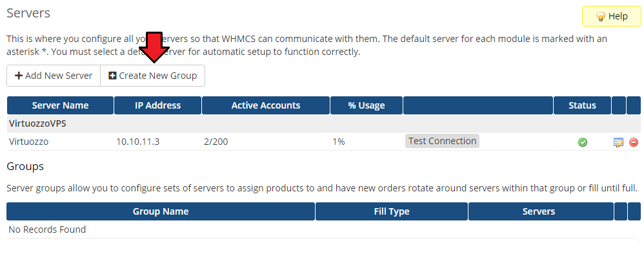Click the Server Name column header
The image size is (644, 256).
pos(61,105)
